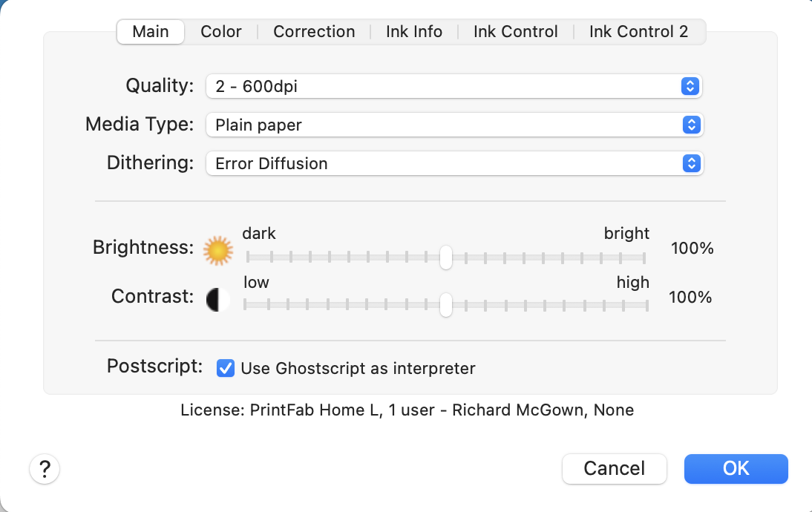Image resolution: width=812 pixels, height=512 pixels.
Task: Open help with the question mark button
Action: [x=45, y=469]
